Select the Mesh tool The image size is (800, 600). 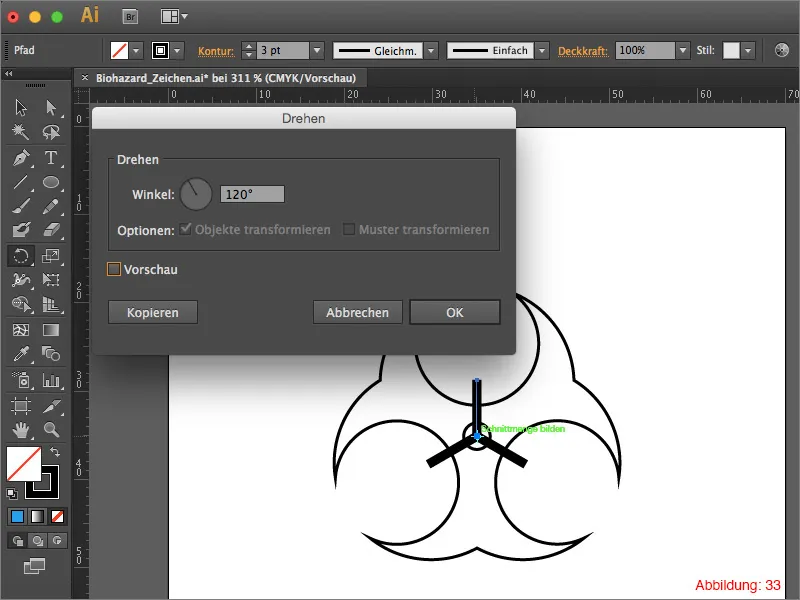click(x=20, y=330)
